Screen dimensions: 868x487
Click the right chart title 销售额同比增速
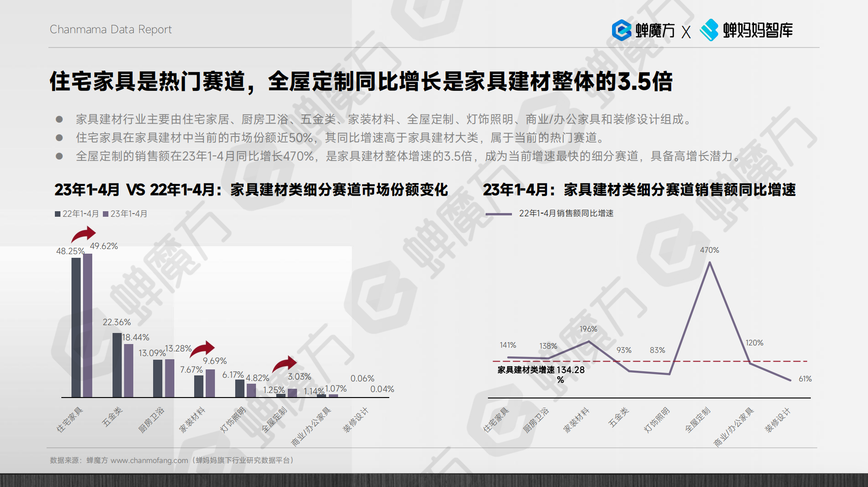click(639, 190)
